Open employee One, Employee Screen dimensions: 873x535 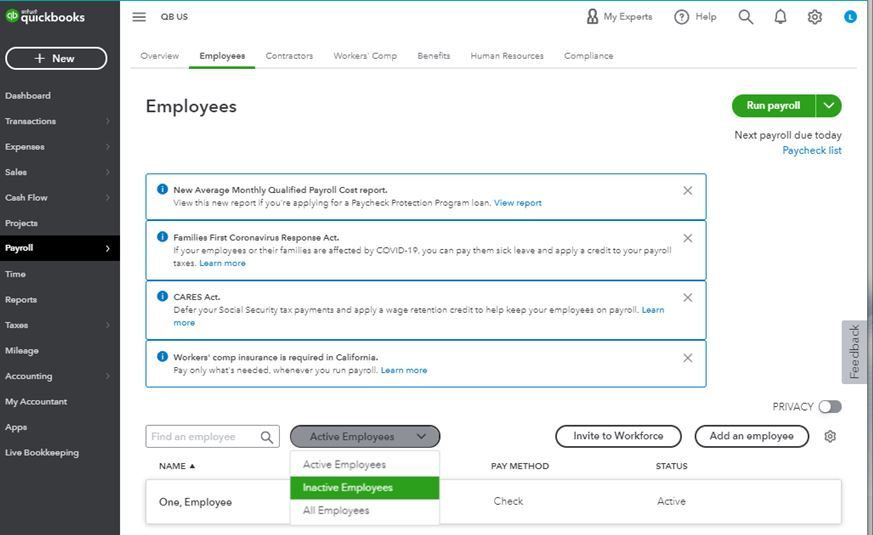(195, 502)
